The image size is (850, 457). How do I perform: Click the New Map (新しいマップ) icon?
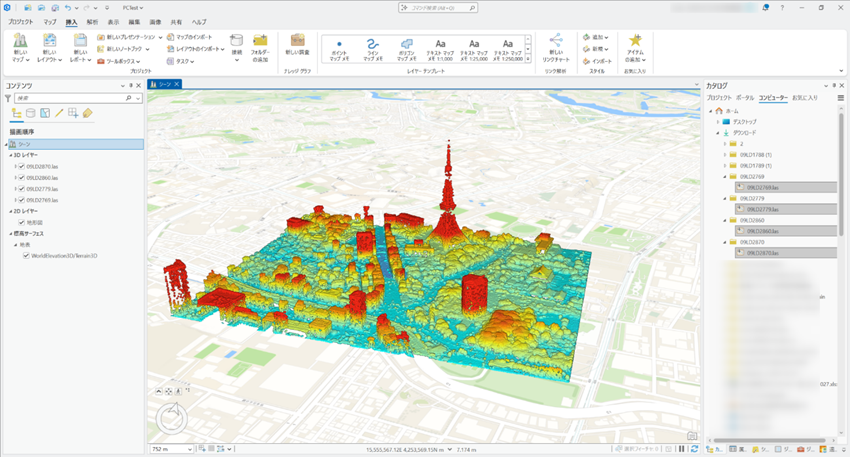(x=21, y=41)
